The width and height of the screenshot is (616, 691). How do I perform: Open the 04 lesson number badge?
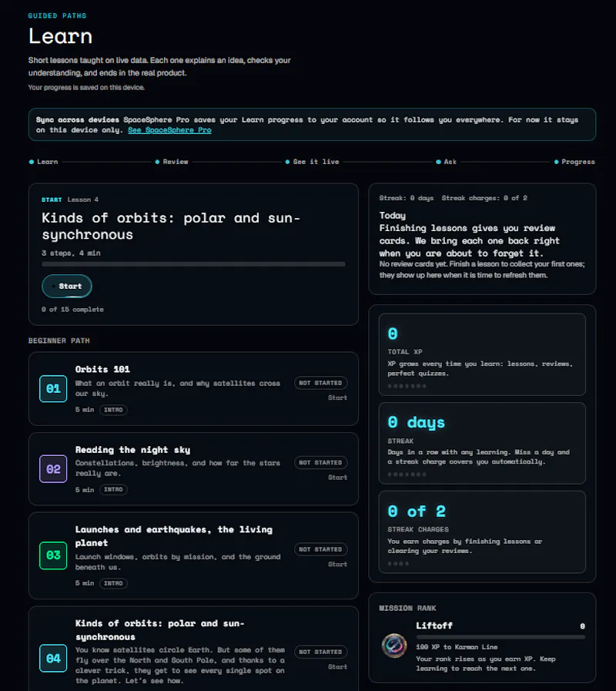(53, 659)
